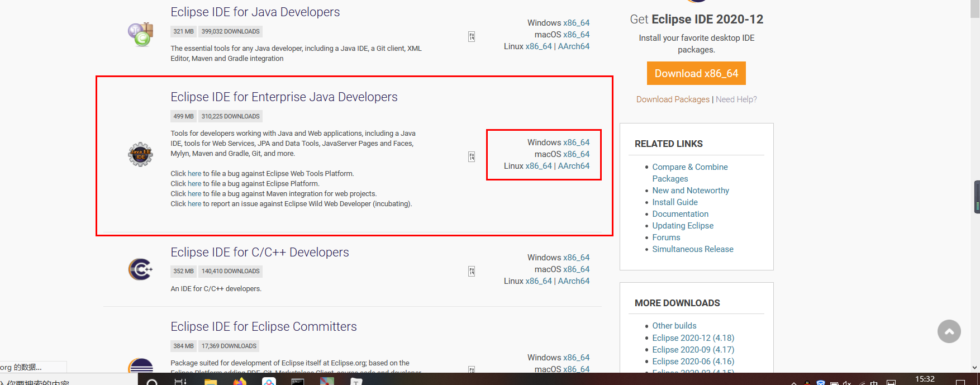Open Eclipse IDE for Java Developers title
The height and width of the screenshot is (385, 980).
coord(255,12)
